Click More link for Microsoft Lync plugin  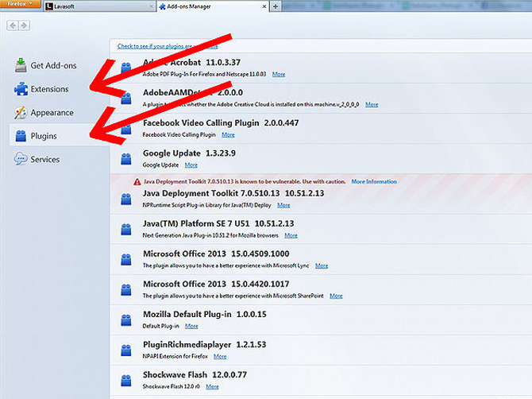point(322,265)
